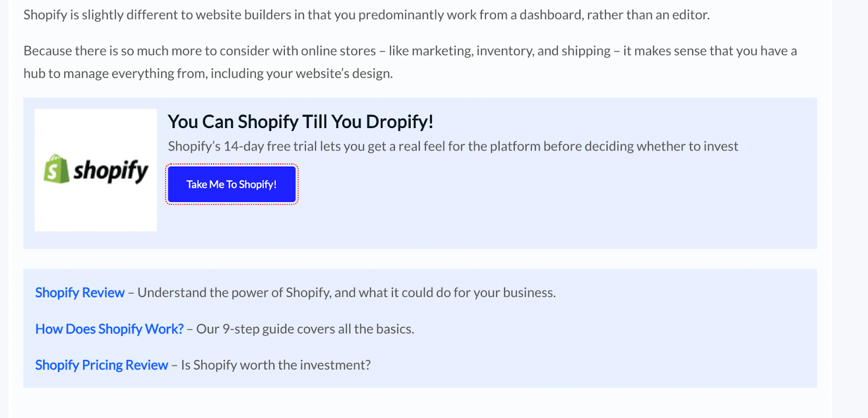
Task: Open the Shopify Review link
Action: (x=80, y=293)
